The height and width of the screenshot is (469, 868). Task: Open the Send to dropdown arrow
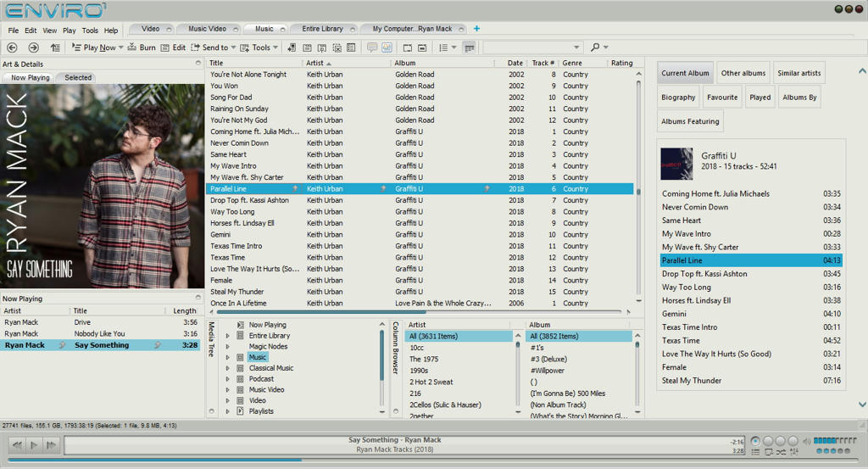(x=233, y=47)
